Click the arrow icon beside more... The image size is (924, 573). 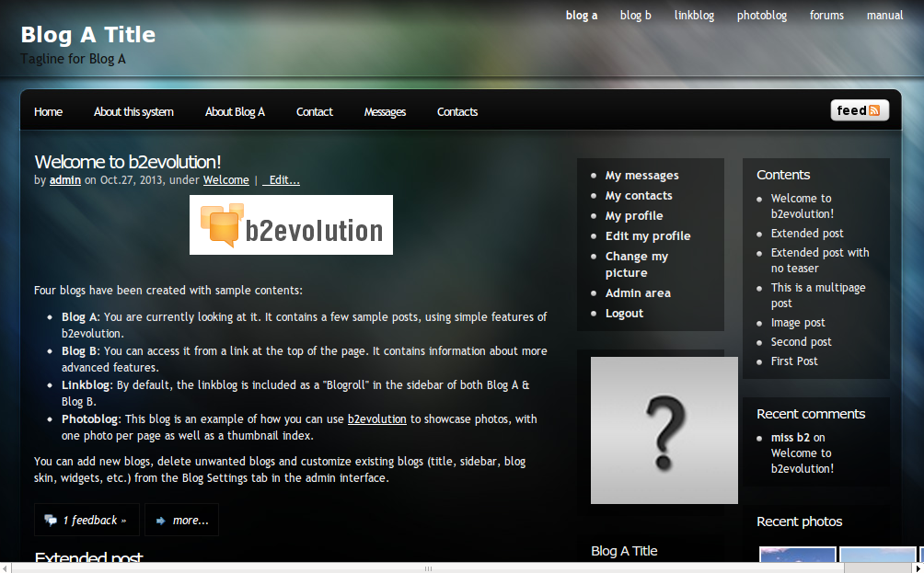point(160,521)
